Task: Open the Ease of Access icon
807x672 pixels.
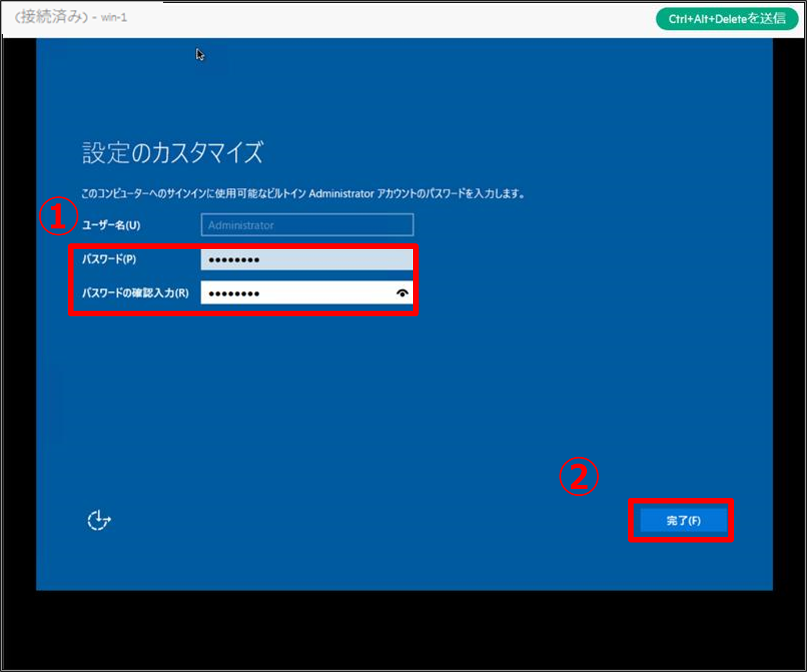Action: coord(99,521)
